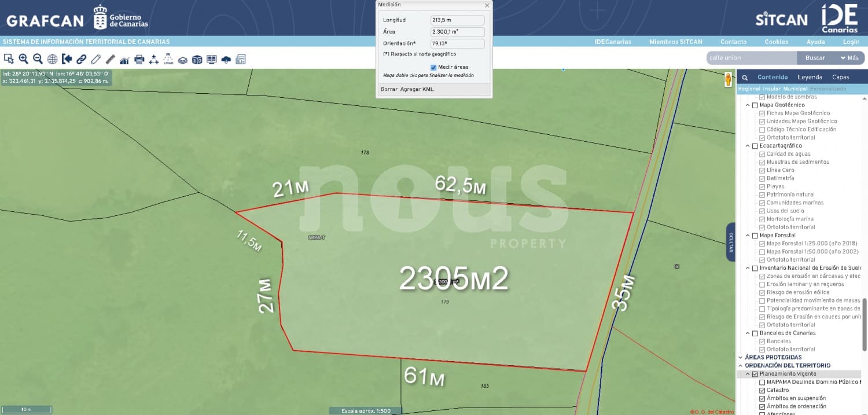Toggle the Mapa Forestal group checkbox
Image resolution: width=868 pixels, height=415 pixels.
(x=755, y=236)
